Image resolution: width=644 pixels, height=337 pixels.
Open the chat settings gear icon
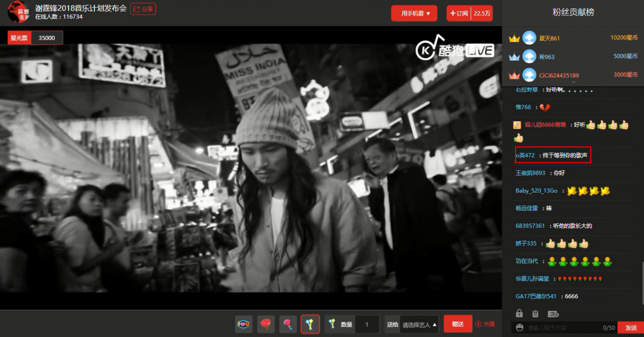(553, 314)
